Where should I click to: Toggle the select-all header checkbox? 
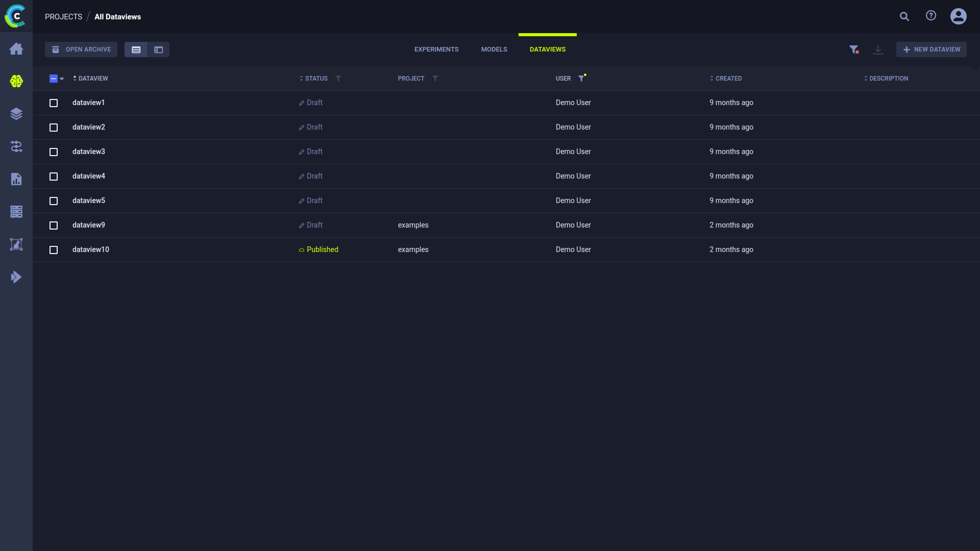(x=54, y=79)
